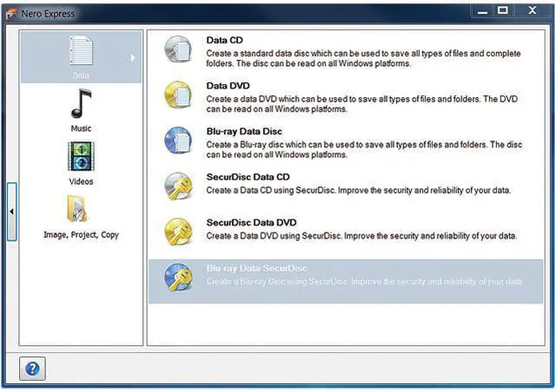
Task: Click the SecurDisc Data DVD key icon
Action: [x=178, y=232]
